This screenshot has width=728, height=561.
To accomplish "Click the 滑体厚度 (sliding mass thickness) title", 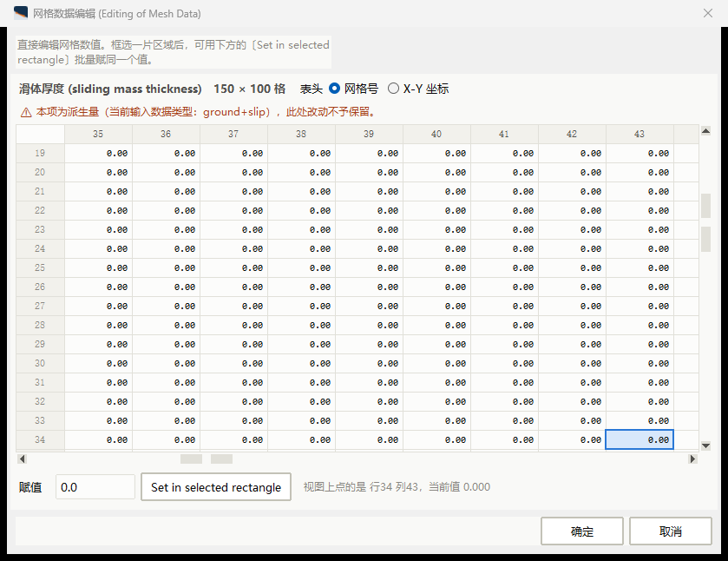I will pos(110,89).
